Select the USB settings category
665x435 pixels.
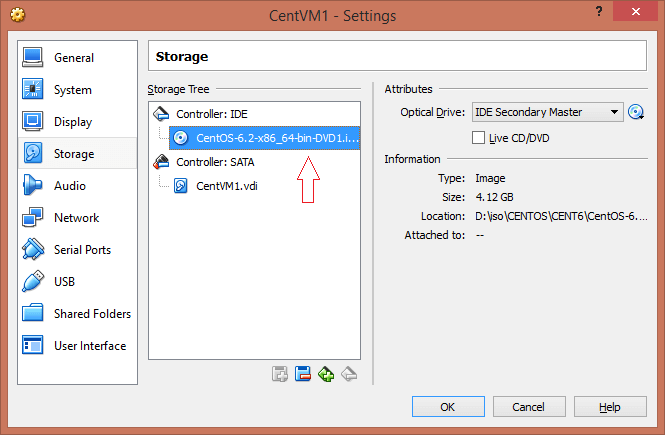click(x=64, y=282)
